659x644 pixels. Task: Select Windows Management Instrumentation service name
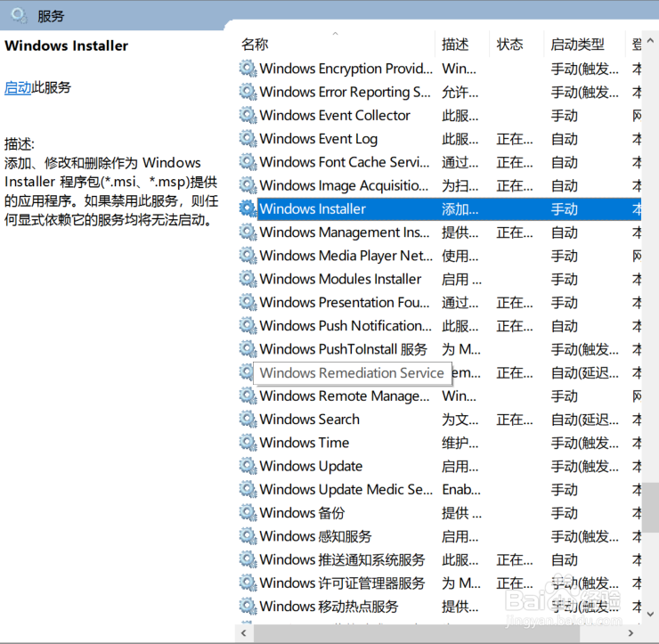[345, 232]
